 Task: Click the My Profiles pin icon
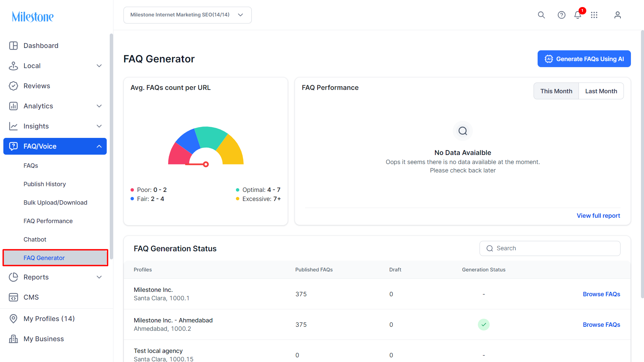pos(13,319)
